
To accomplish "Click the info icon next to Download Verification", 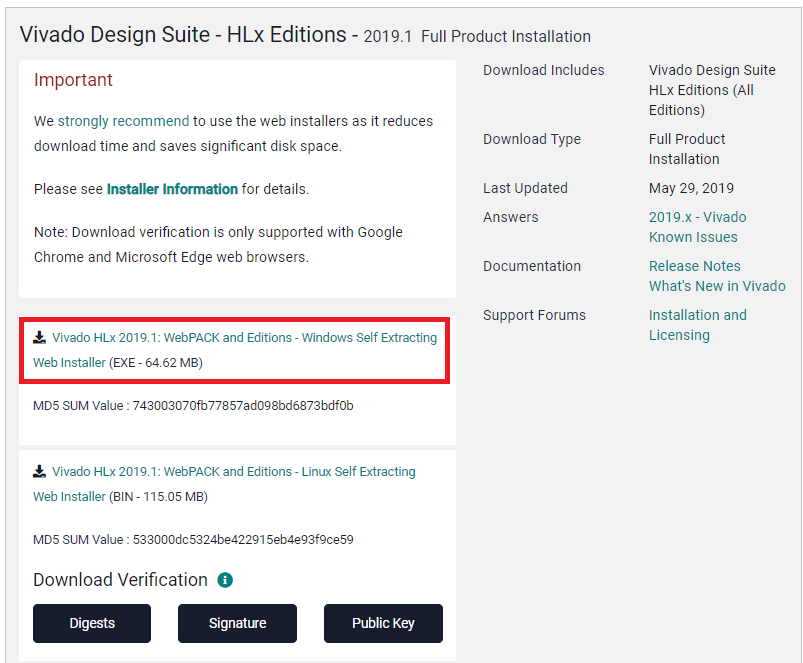I will pos(225,580).
